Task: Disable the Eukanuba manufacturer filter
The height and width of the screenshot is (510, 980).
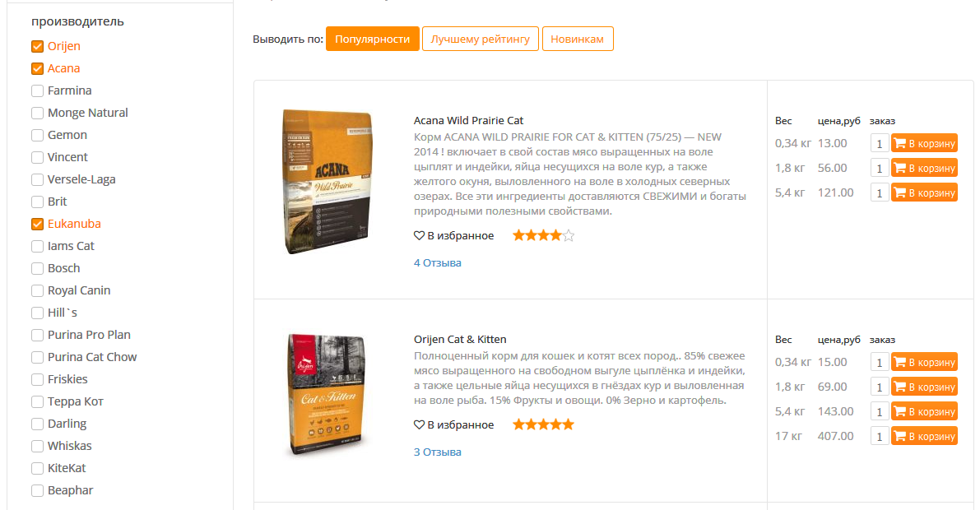Action: pos(38,224)
